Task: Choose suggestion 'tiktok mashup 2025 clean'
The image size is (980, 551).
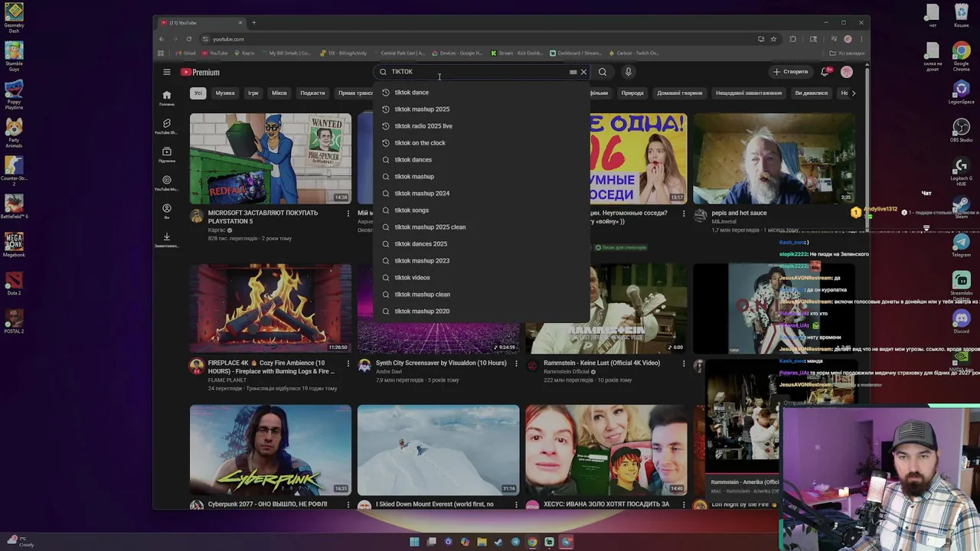Action: point(482,227)
